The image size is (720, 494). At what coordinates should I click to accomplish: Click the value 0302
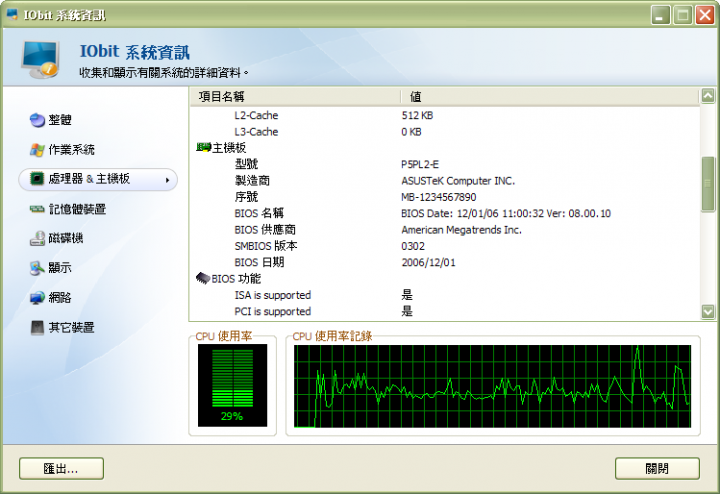coord(413,247)
